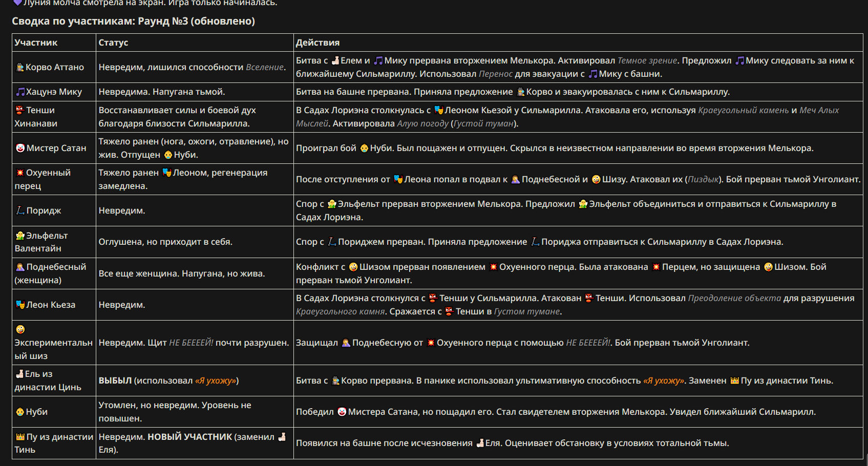Screen dimensions: 868x466
Task: Click the emoji before Ель из династии Цинь name
Action: click(x=19, y=374)
